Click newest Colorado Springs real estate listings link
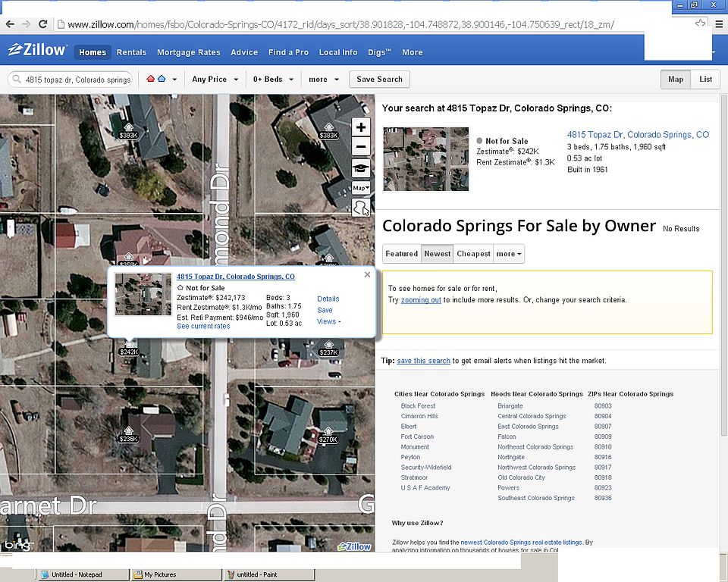This screenshot has height=582, width=728. [521, 542]
